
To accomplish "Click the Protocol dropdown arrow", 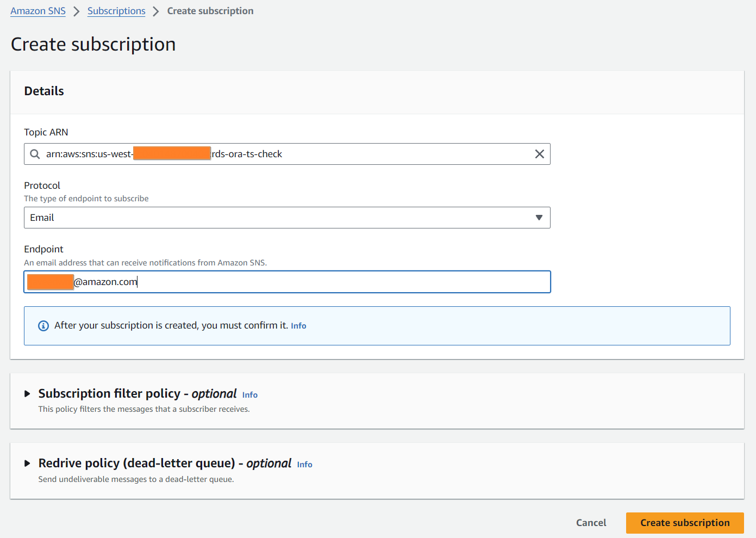I will (x=539, y=218).
